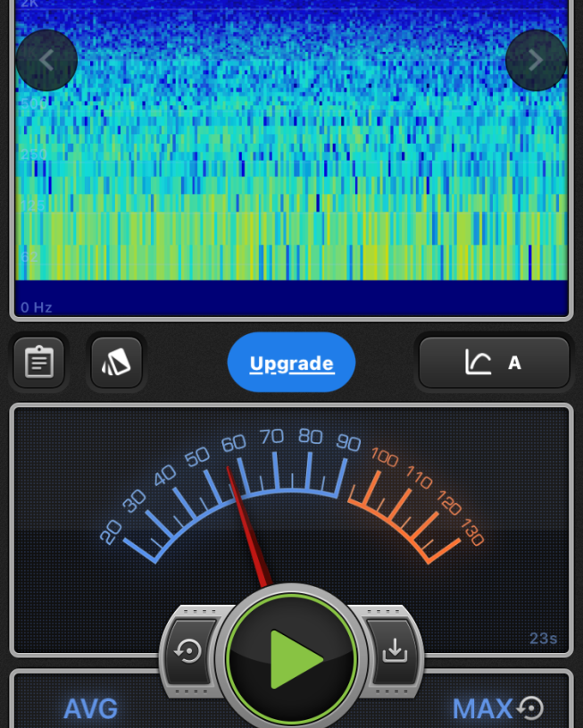
Task: Tap the 0 Hz axis label
Action: pyautogui.click(x=37, y=307)
